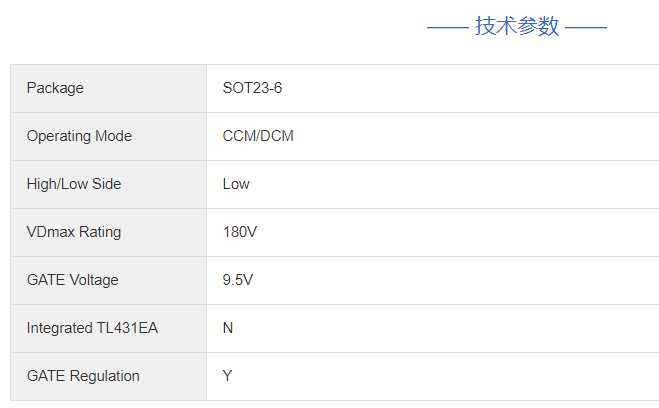
Task: Select the Operating Mode label
Action: pyautogui.click(x=79, y=136)
